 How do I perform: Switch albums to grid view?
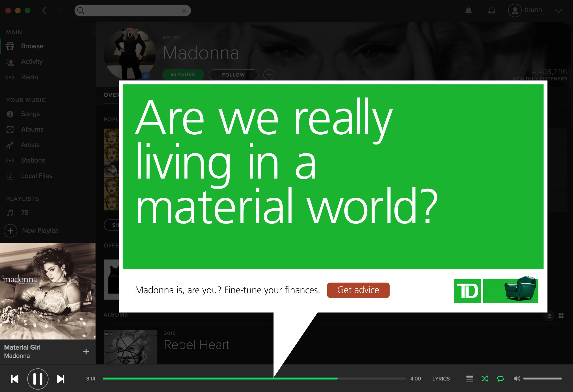[x=561, y=316]
